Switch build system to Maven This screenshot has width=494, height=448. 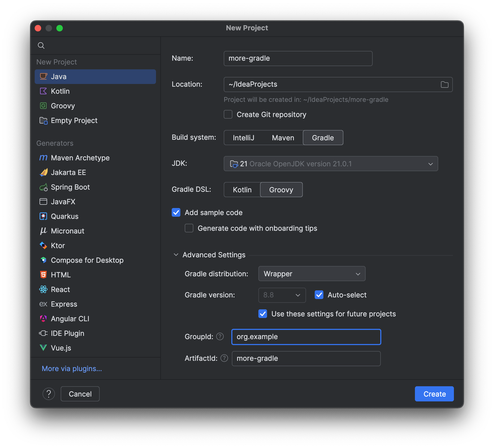[x=283, y=138]
